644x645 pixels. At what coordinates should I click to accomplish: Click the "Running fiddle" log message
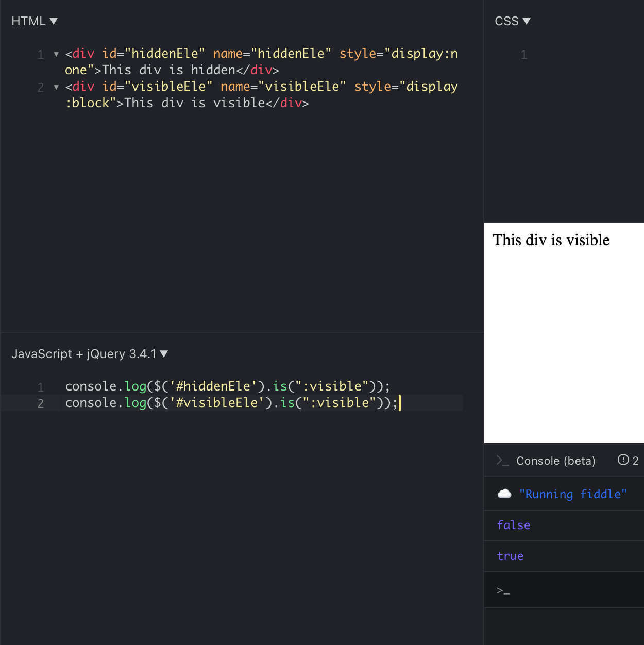(x=573, y=494)
